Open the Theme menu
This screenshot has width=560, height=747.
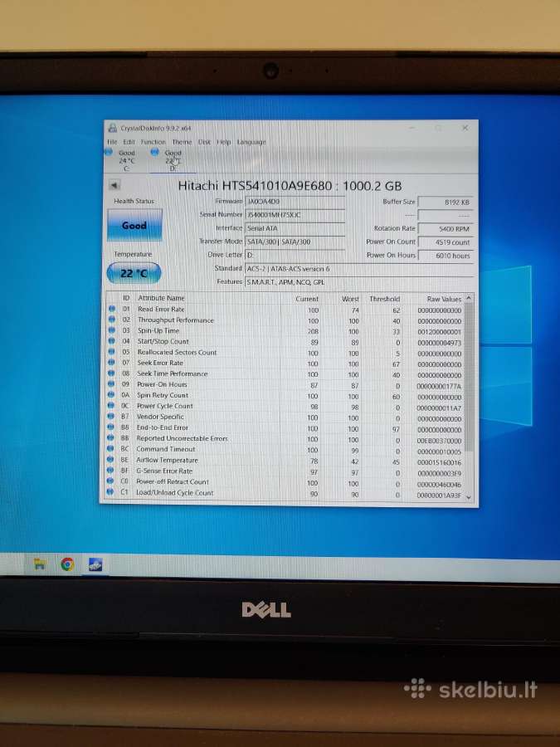click(182, 142)
